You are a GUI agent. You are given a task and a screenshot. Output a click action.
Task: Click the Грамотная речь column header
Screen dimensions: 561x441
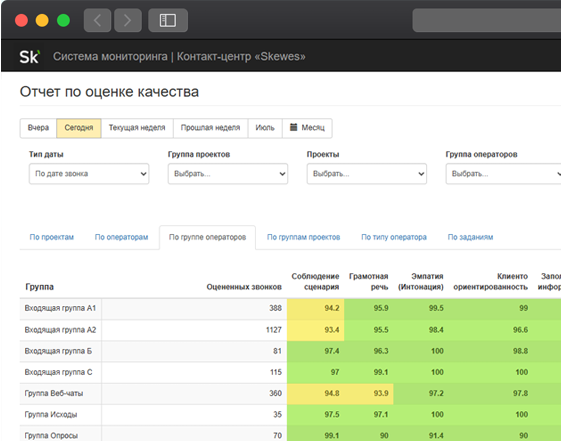pyautogui.click(x=369, y=281)
